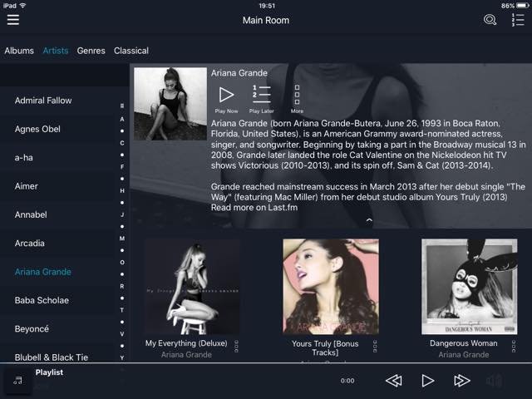Tap the Wi-Fi status icon
The image size is (532, 399).
pyautogui.click(x=22, y=6)
